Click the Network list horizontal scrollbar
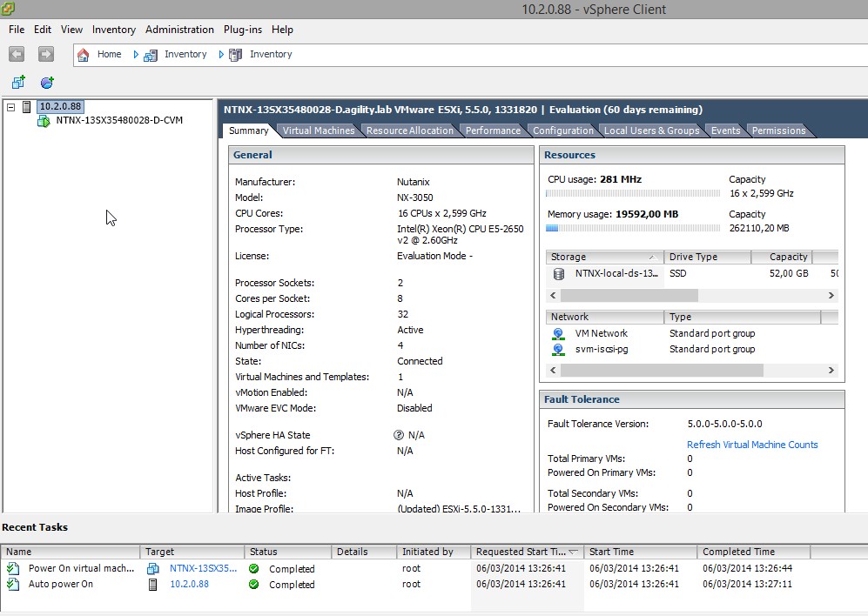868x616 pixels. 662,371
